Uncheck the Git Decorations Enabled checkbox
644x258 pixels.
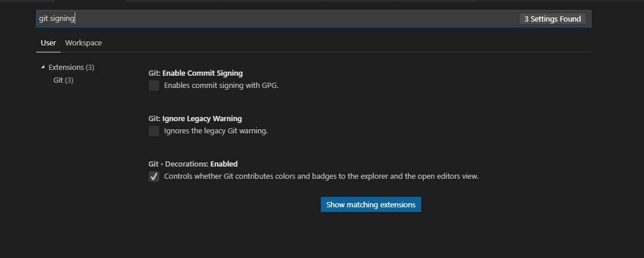pyautogui.click(x=154, y=177)
